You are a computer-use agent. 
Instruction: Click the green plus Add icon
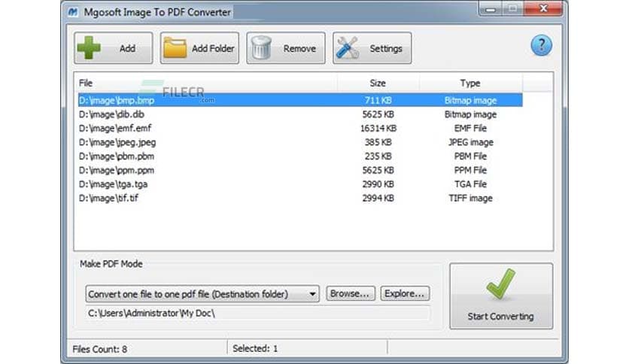pos(89,47)
